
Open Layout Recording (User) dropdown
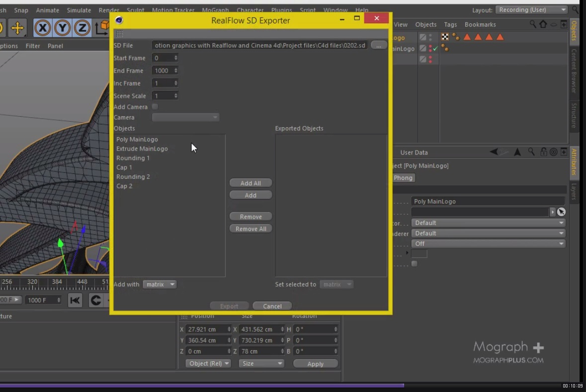tap(532, 10)
